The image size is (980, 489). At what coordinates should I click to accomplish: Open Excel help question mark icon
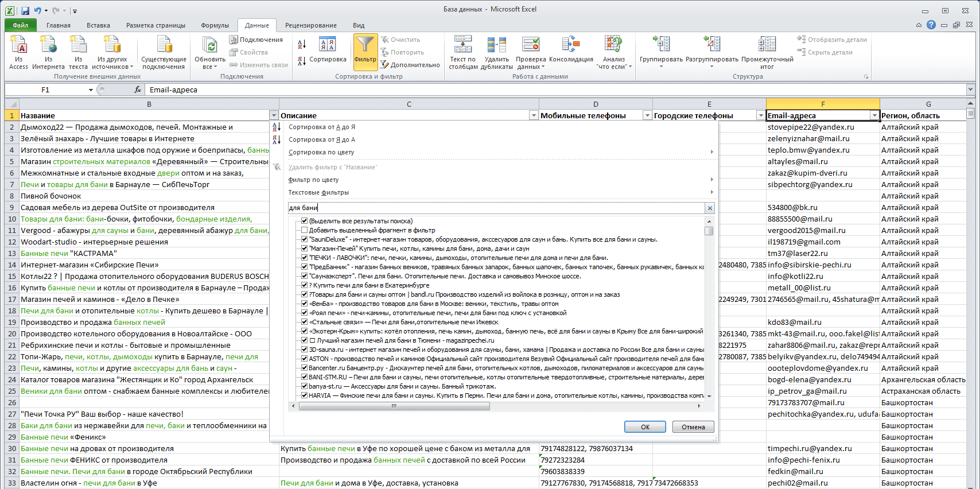click(931, 25)
